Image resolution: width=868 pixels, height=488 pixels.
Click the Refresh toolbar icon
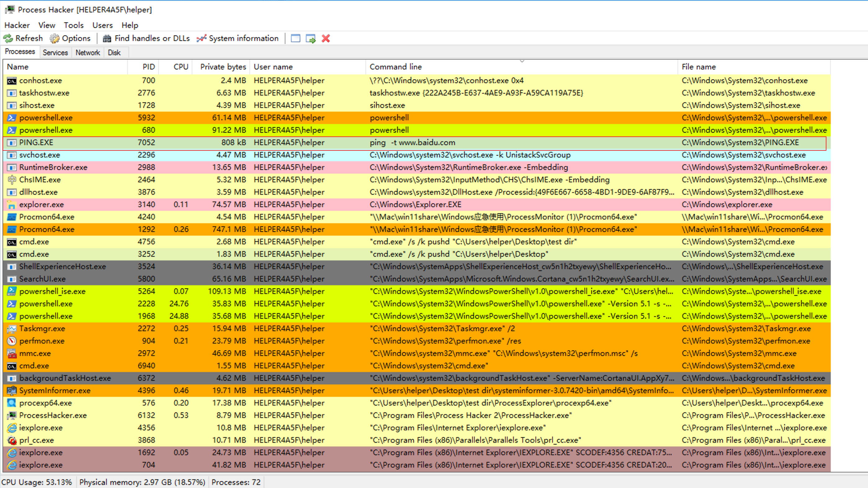pos(8,38)
